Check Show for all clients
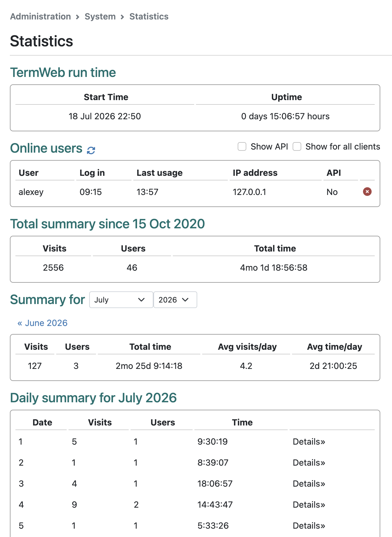 point(297,146)
